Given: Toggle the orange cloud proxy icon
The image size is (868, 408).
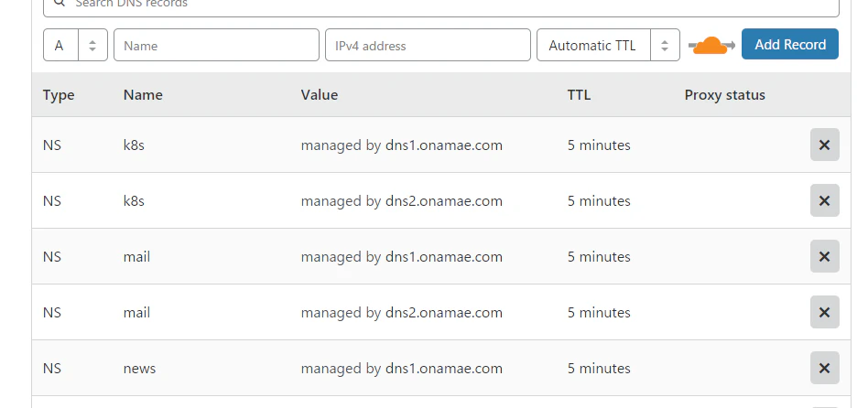Looking at the screenshot, I should pos(711,46).
